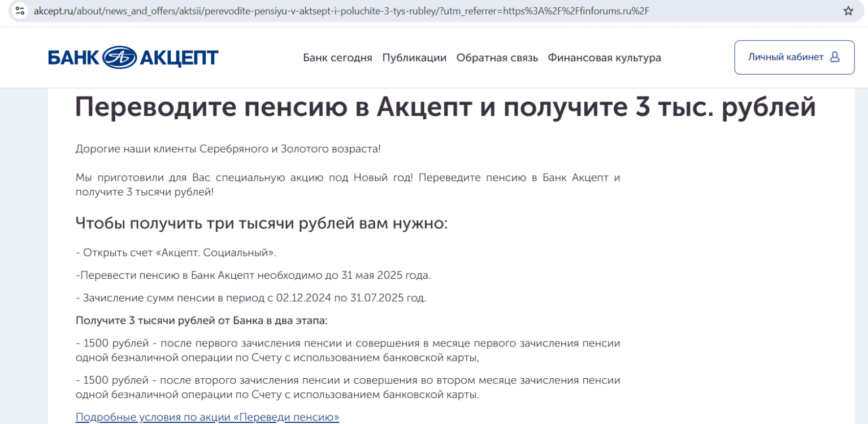Open the Публикации menu item

point(414,58)
